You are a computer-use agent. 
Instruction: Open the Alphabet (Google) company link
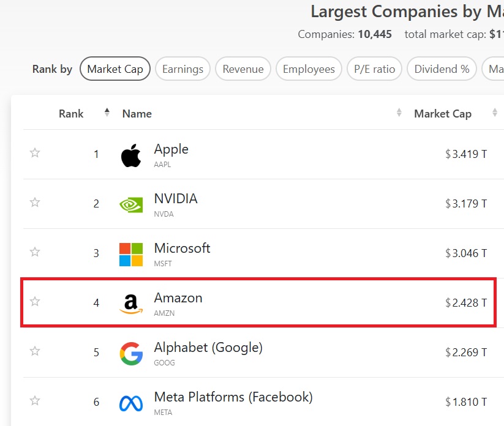(208, 348)
